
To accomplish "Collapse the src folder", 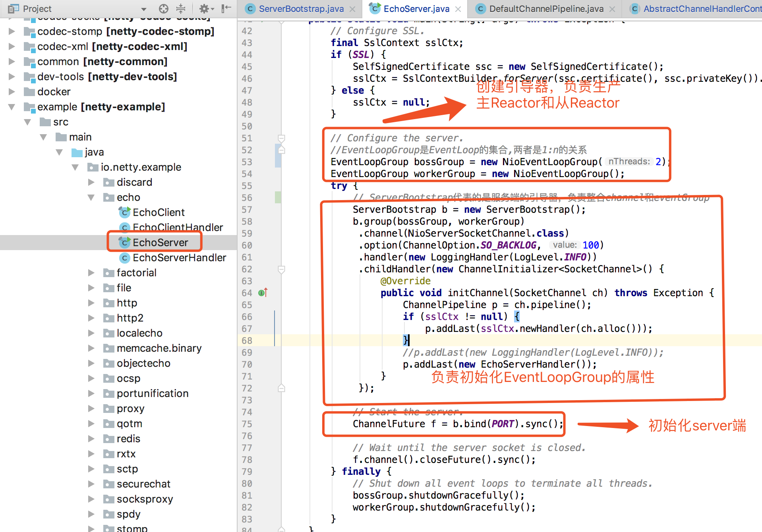I will tap(27, 122).
